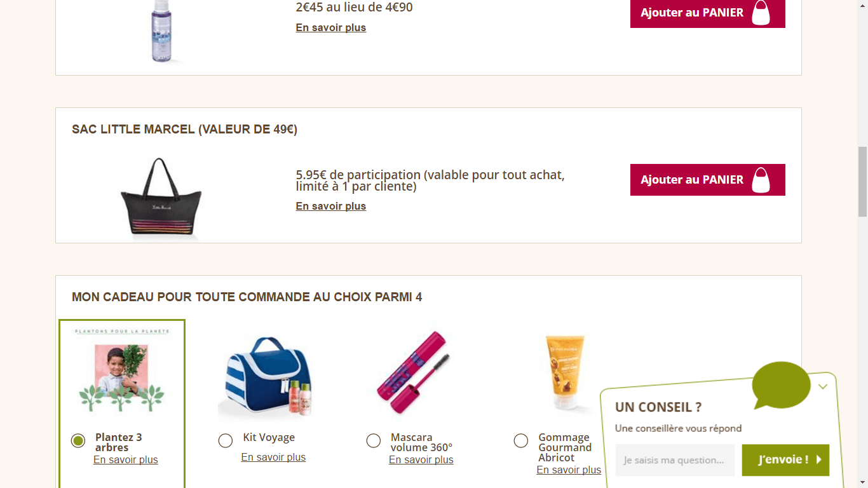
Task: Click the bag icon on Sac Little Marcel button
Action: (x=761, y=180)
